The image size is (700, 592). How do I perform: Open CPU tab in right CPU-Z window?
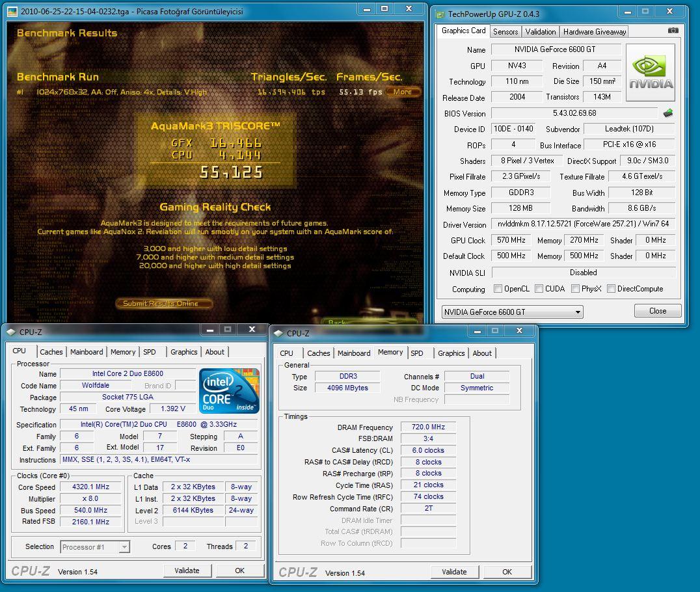pos(287,353)
